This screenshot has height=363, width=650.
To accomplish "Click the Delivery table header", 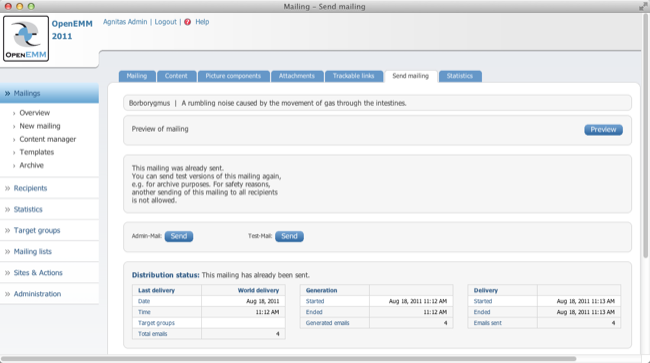I will coord(486,290).
